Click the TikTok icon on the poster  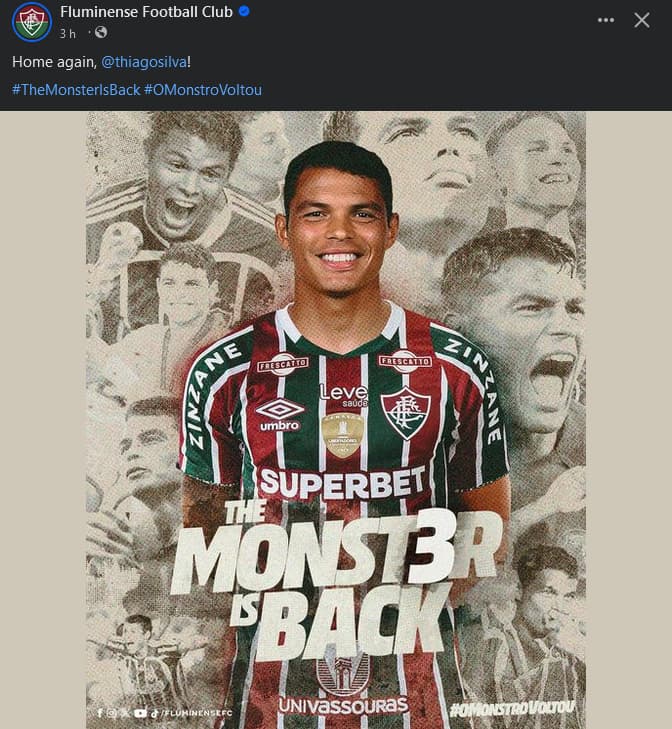[155, 713]
